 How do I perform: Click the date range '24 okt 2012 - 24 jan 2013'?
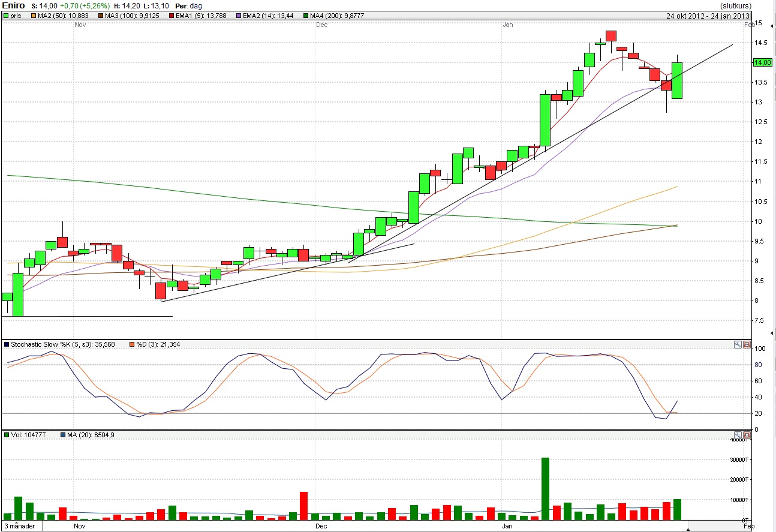tap(708, 16)
